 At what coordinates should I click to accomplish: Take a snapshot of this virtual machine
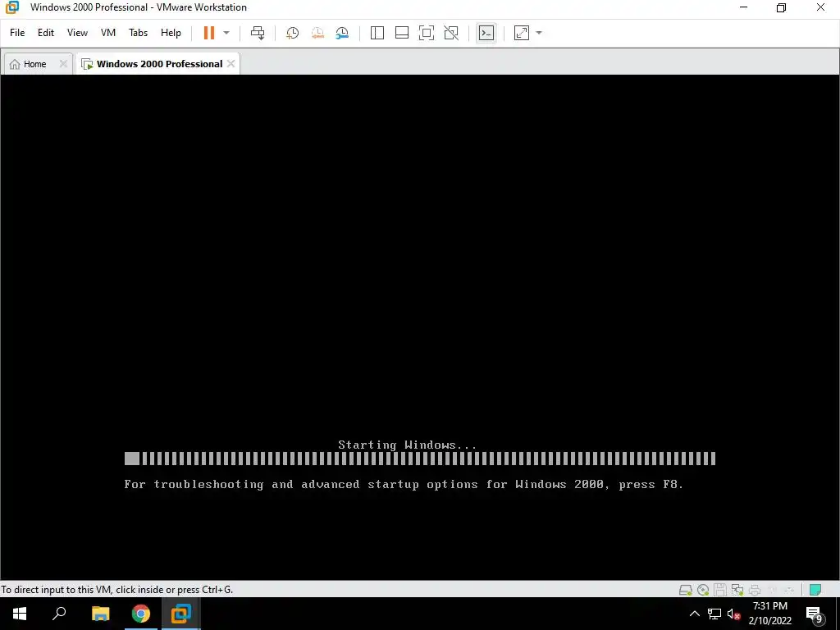[293, 33]
